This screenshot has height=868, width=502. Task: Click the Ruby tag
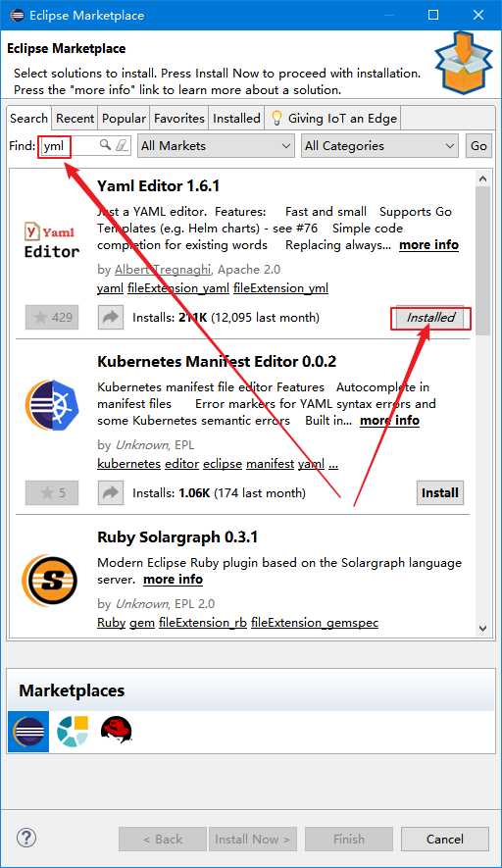point(111,622)
